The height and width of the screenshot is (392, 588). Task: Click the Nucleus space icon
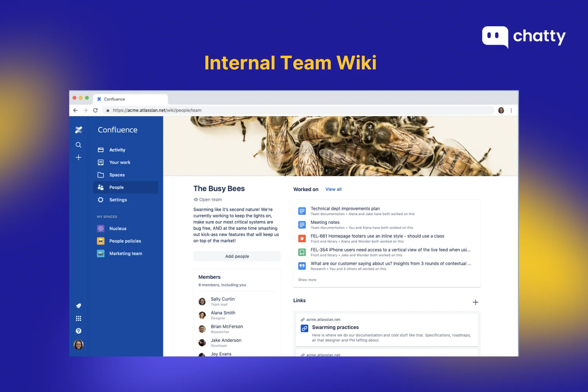coord(101,229)
